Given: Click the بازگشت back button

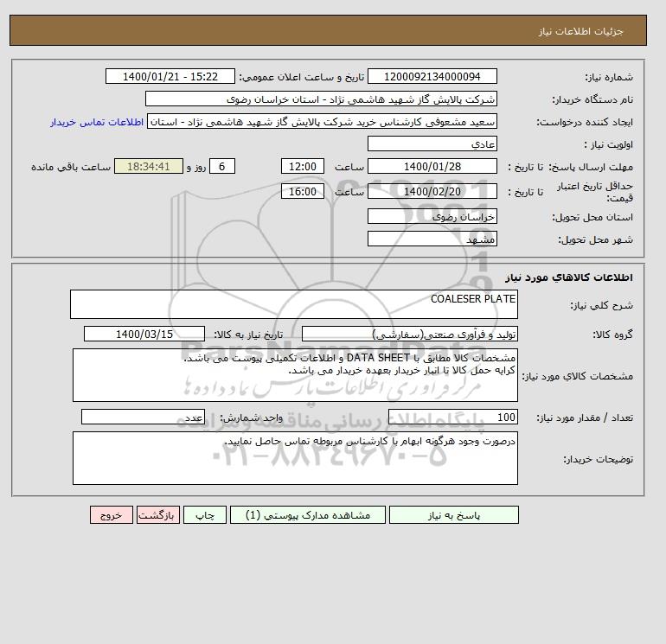Looking at the screenshot, I should click(x=158, y=515).
